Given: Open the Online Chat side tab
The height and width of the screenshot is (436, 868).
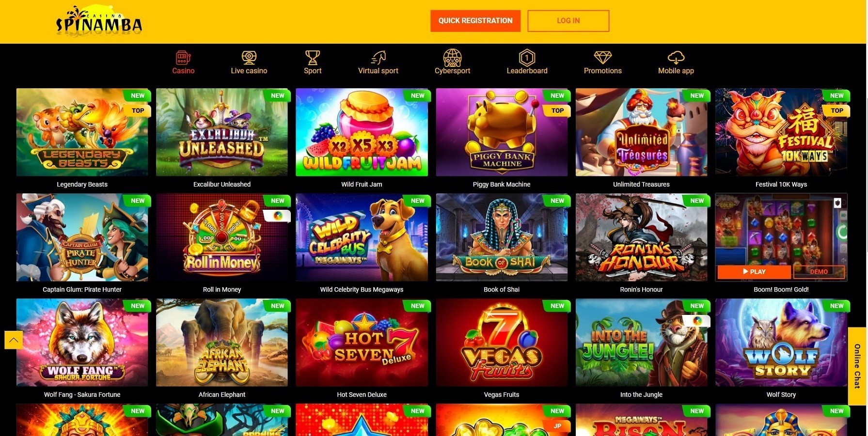Looking at the screenshot, I should pyautogui.click(x=857, y=366).
